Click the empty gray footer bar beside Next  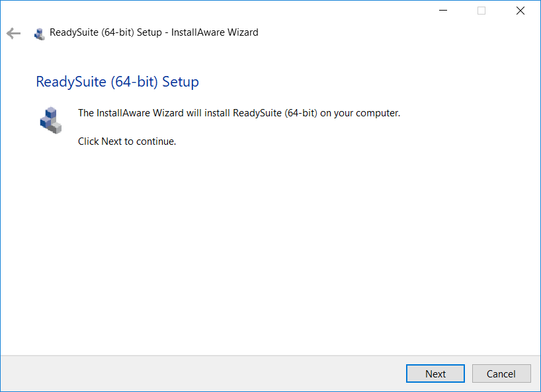click(x=203, y=373)
